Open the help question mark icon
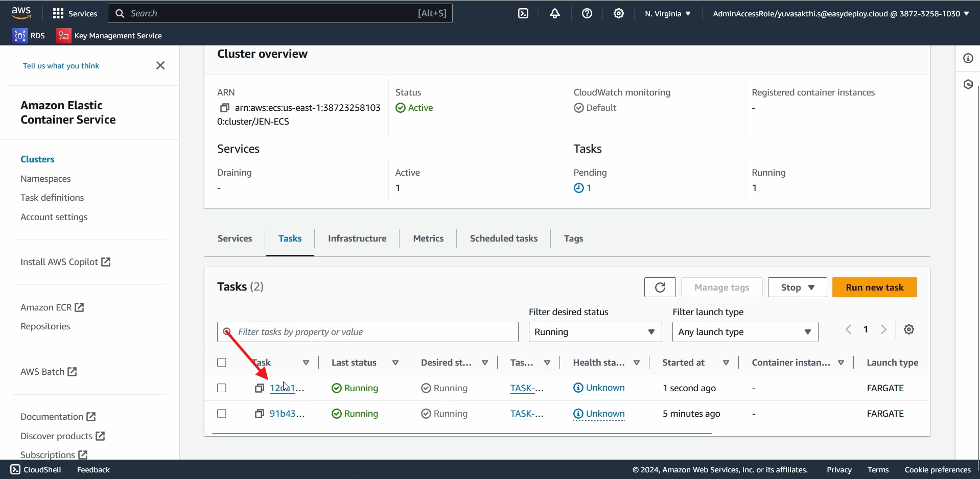 (587, 13)
